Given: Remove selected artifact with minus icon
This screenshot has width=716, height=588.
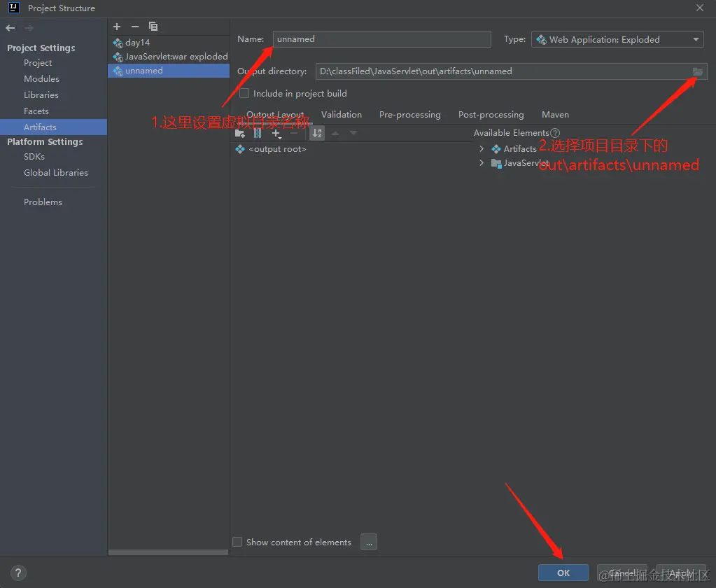Looking at the screenshot, I should 134,27.
